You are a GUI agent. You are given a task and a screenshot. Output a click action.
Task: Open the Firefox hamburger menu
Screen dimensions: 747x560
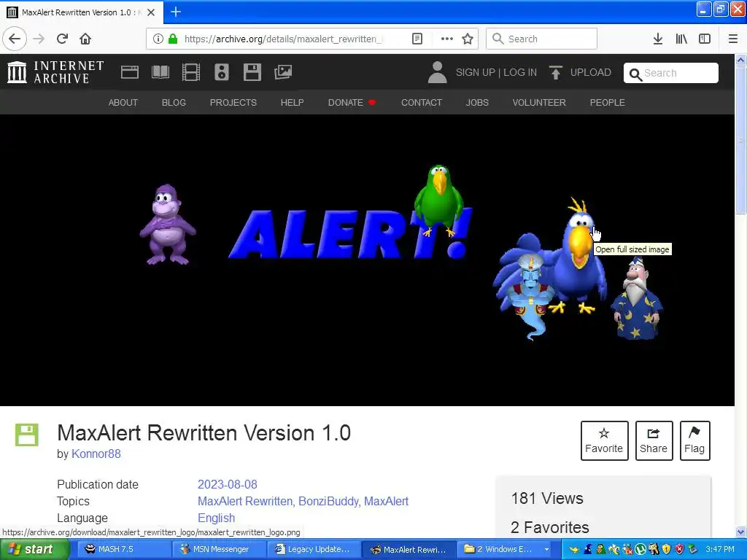[x=733, y=39]
